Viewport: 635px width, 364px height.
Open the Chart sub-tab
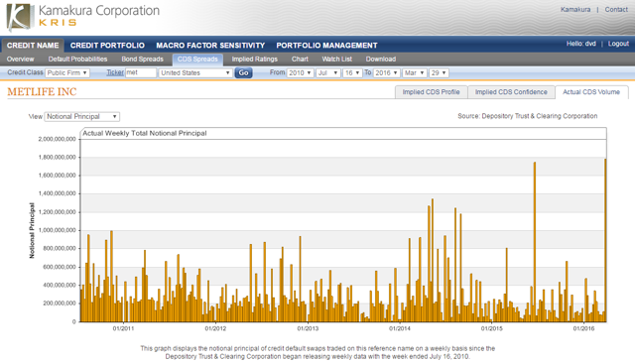300,60
